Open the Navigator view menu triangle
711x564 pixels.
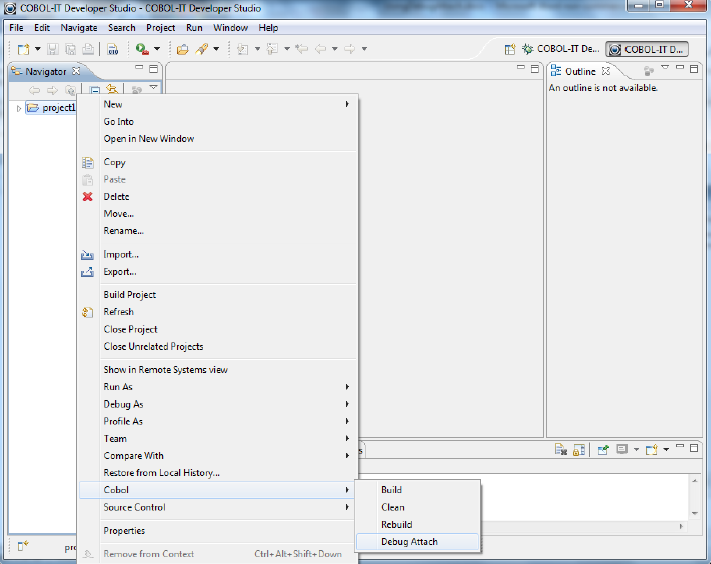(x=154, y=87)
